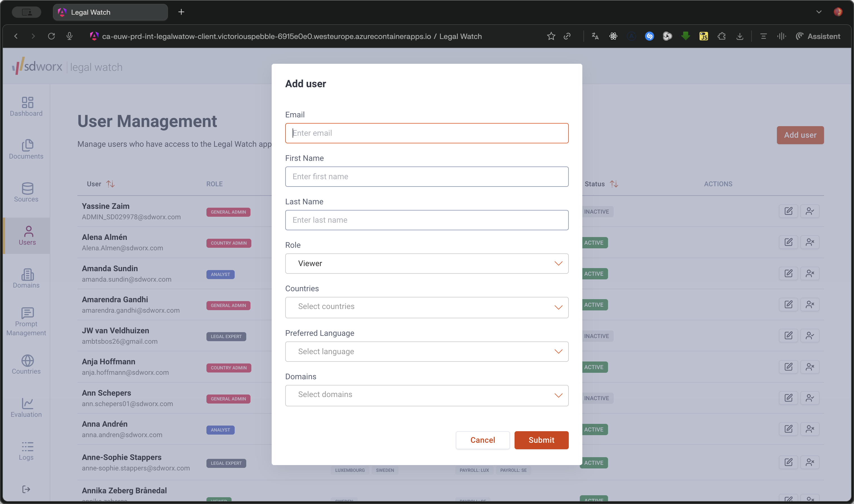Image resolution: width=854 pixels, height=504 pixels.
Task: Switch to the Legal Watch browser tab
Action: pyautogui.click(x=110, y=12)
